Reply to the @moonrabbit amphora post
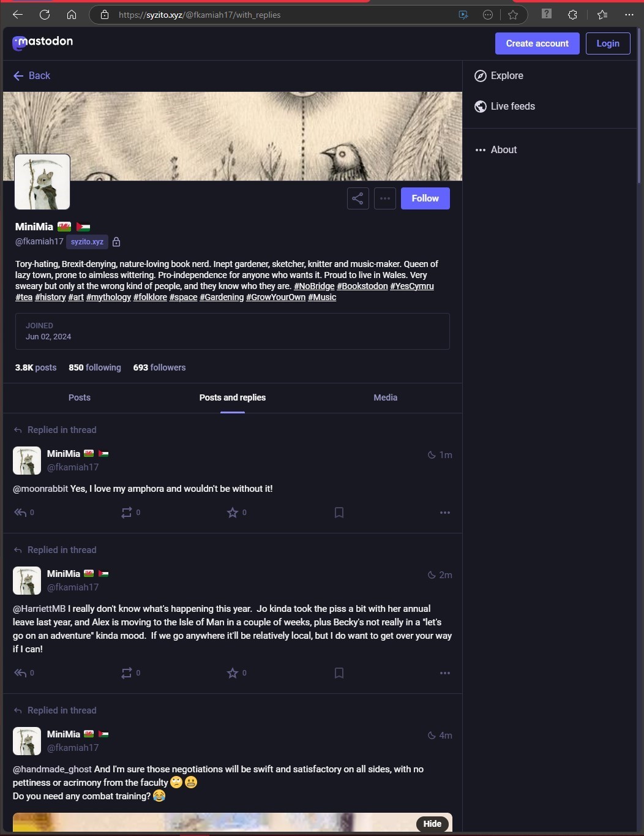This screenshot has width=644, height=836. tap(24, 513)
